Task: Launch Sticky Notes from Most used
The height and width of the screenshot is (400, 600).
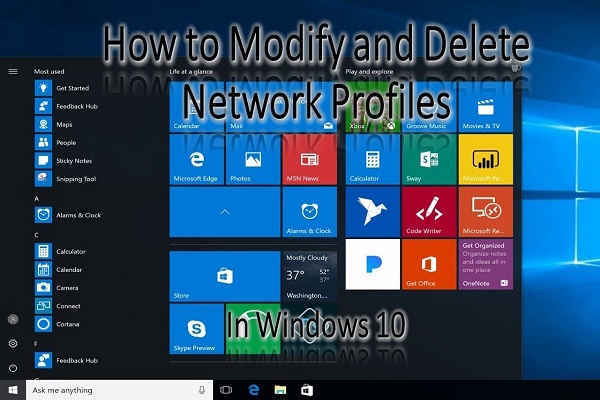Action: (x=64, y=161)
